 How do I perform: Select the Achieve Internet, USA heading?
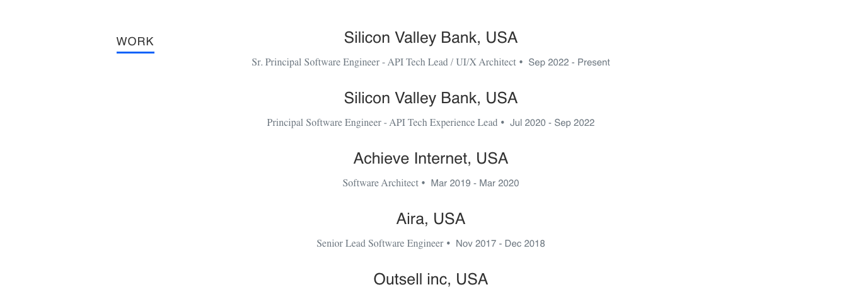tap(431, 159)
